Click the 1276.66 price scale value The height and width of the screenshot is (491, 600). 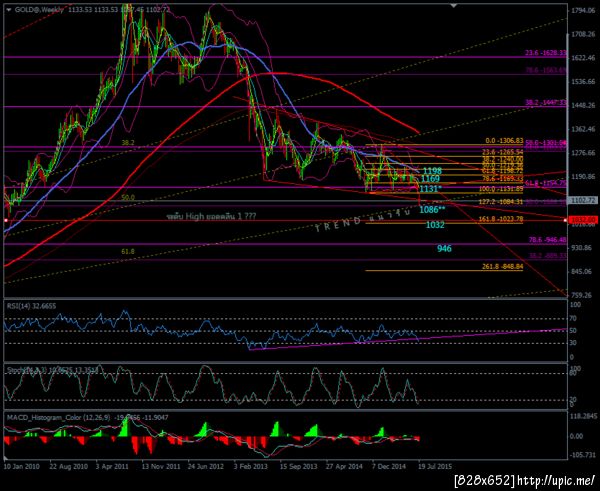click(583, 153)
